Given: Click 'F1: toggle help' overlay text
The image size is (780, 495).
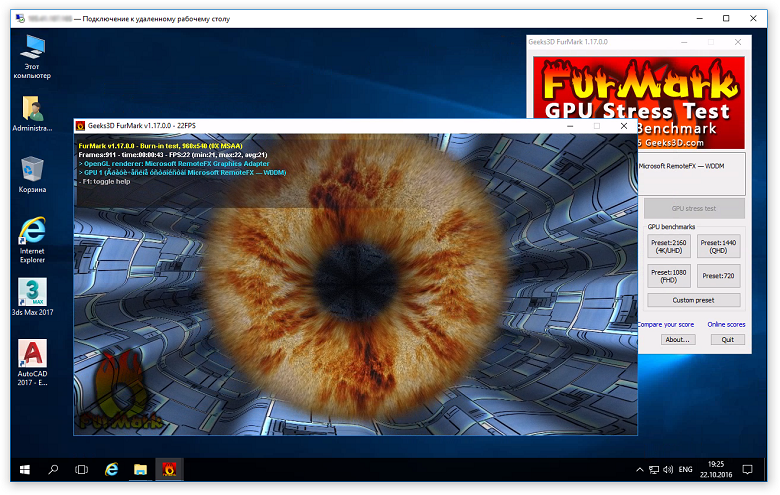Looking at the screenshot, I should (x=104, y=182).
